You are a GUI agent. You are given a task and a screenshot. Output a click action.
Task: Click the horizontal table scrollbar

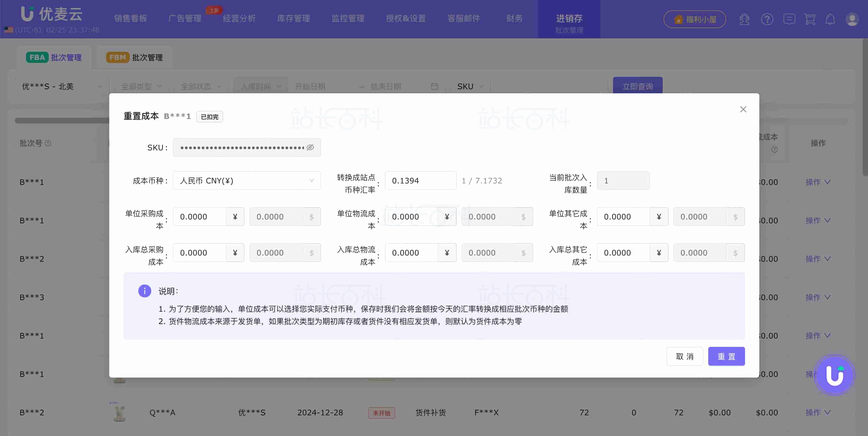(x=62, y=121)
